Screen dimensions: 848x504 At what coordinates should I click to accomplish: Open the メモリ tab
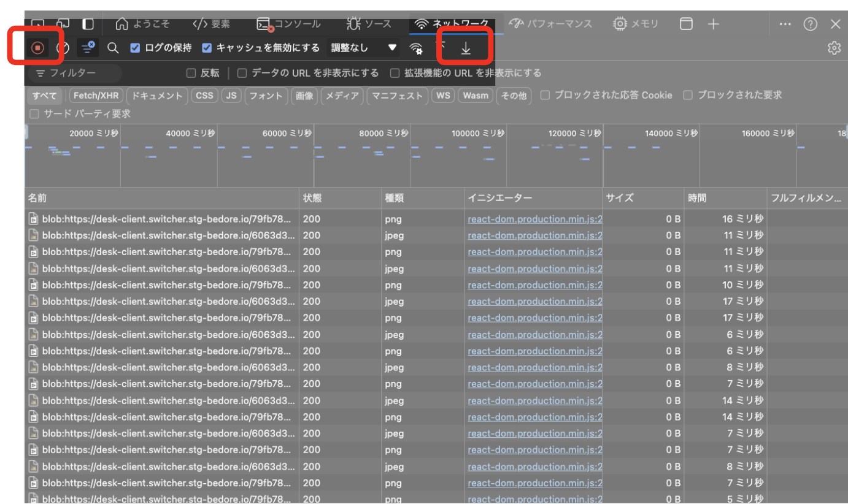(636, 24)
